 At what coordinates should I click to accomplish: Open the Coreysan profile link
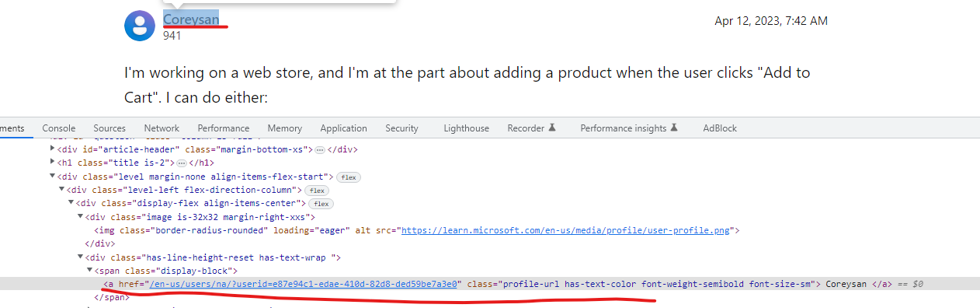191,19
